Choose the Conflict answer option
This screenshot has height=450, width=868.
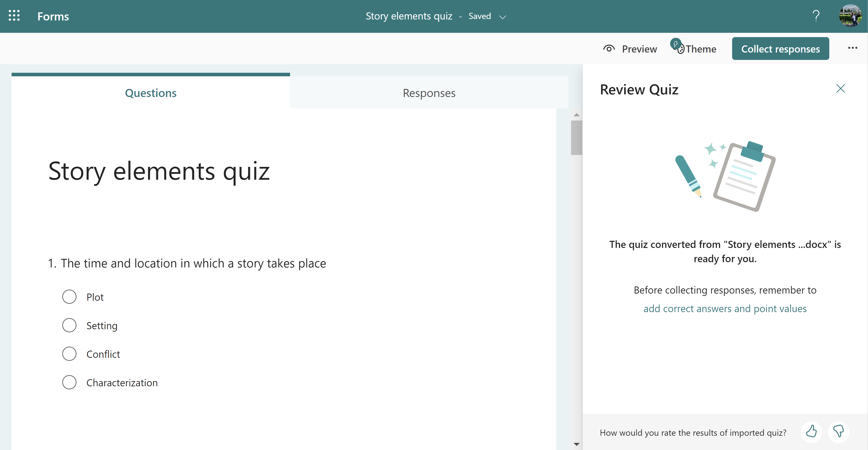tap(69, 354)
